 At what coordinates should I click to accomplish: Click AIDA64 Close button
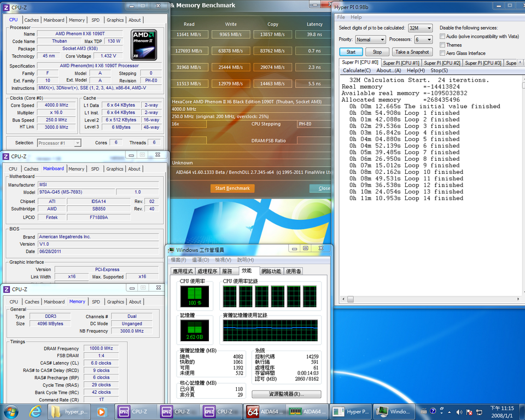click(x=320, y=188)
